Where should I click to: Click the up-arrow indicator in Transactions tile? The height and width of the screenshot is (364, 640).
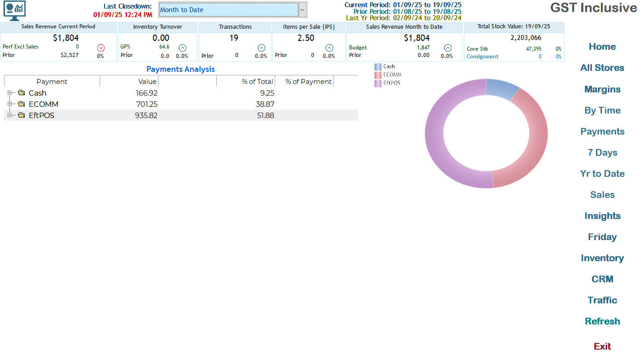[261, 48]
